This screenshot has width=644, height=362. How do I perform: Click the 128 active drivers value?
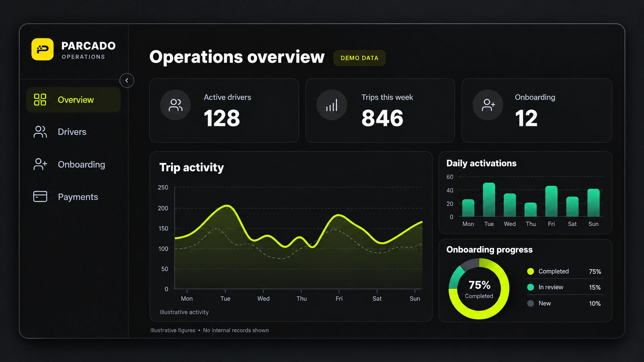click(222, 118)
